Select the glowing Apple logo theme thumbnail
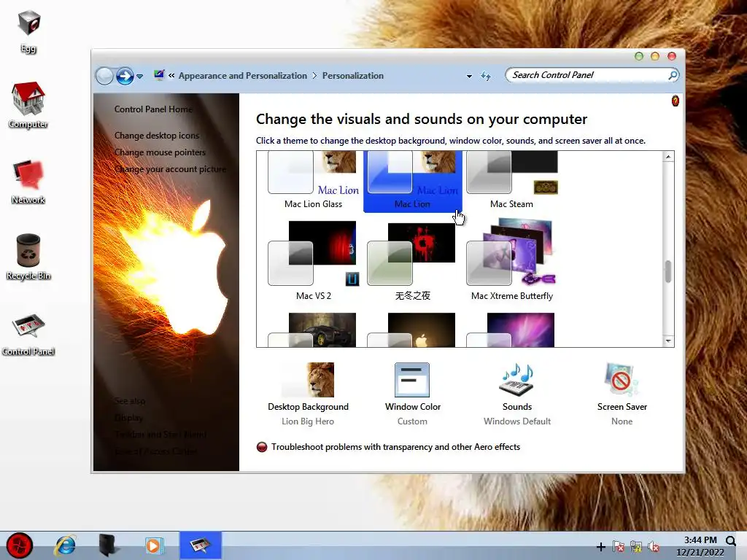The width and height of the screenshot is (747, 560). coord(413,330)
